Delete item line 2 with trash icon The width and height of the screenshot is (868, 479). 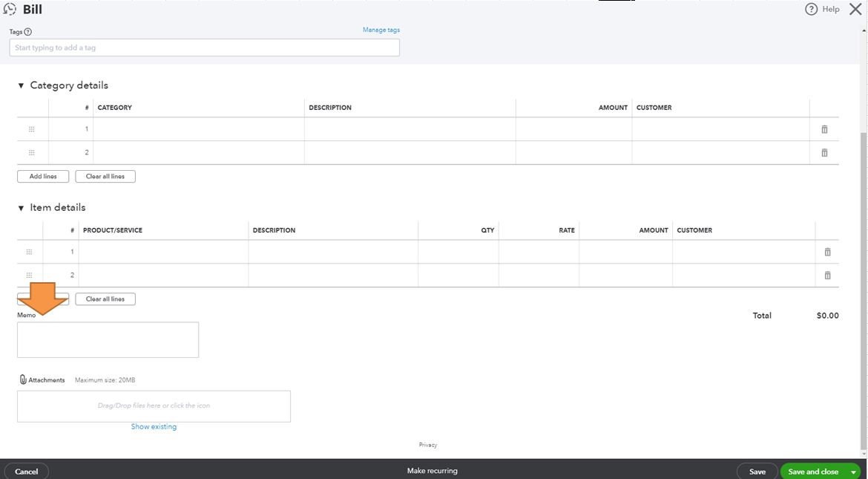(x=827, y=275)
